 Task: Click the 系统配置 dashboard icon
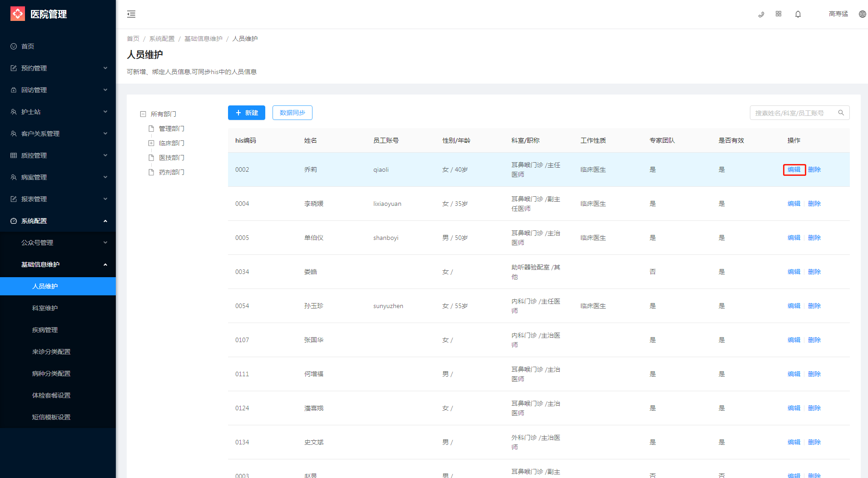[14, 221]
